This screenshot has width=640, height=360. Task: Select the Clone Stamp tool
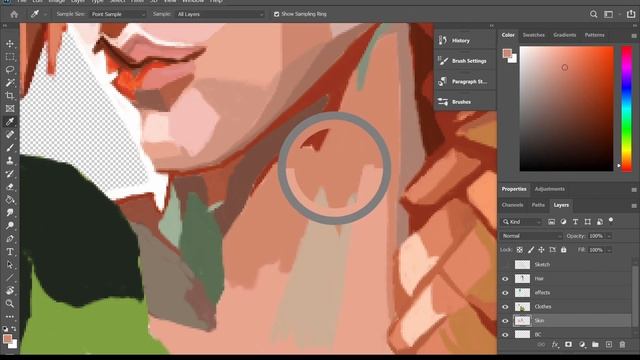10,161
